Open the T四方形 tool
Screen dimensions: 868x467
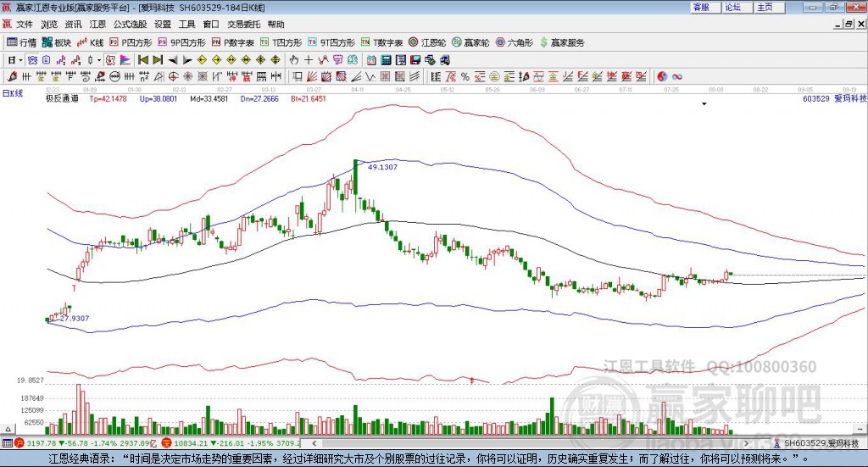(x=281, y=42)
